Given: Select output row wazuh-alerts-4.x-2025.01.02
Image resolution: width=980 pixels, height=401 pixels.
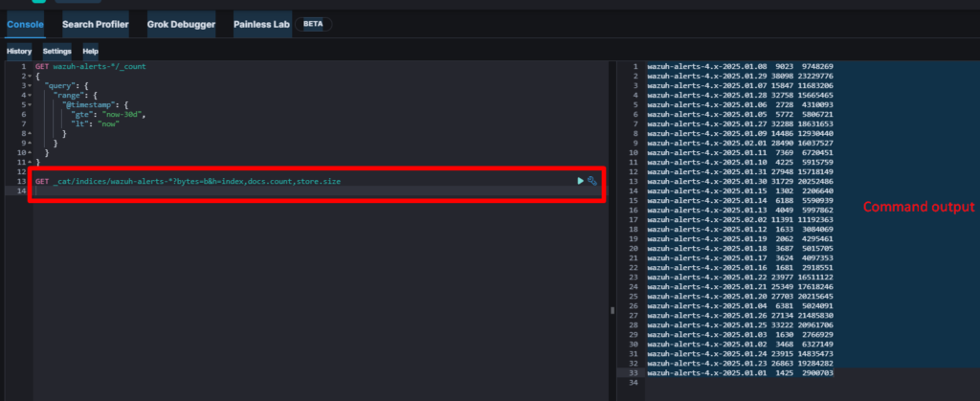Looking at the screenshot, I should [740, 345].
